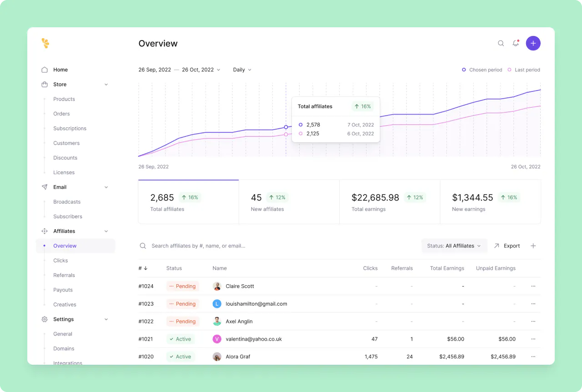
Task: Toggle the Last period legend
Action: pos(523,70)
